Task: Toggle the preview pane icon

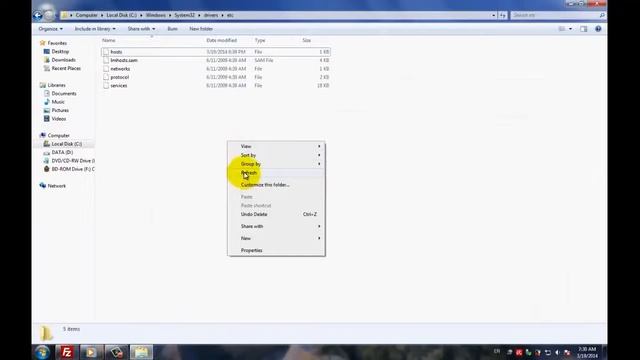Action: pos(583,29)
